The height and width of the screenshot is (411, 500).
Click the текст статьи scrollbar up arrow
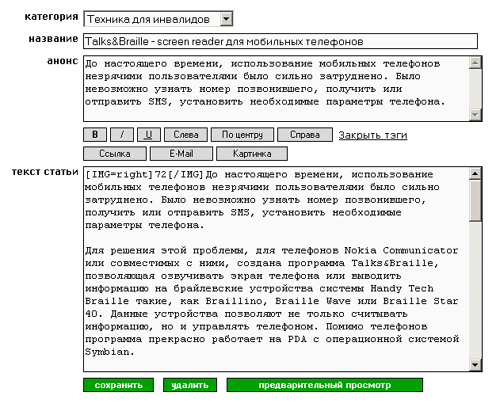pos(475,173)
